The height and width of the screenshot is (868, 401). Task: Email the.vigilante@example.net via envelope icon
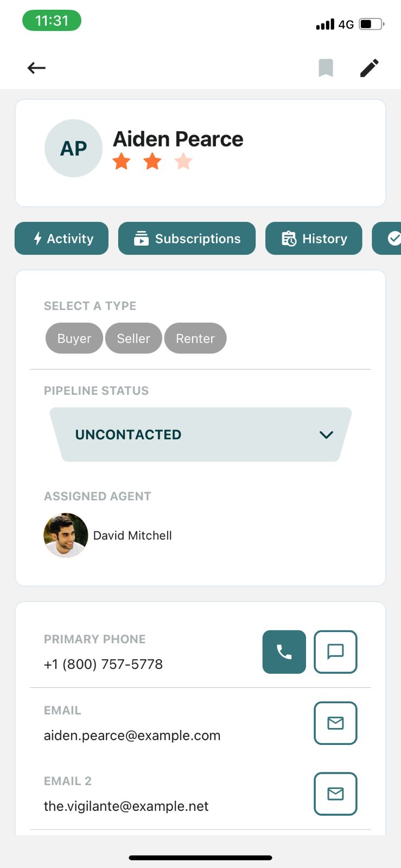pyautogui.click(x=335, y=794)
